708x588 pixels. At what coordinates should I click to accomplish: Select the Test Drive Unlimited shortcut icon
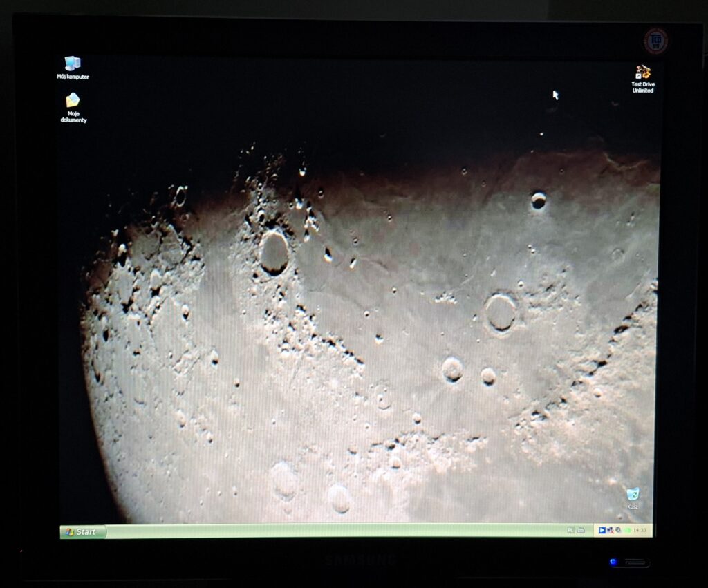tap(643, 72)
